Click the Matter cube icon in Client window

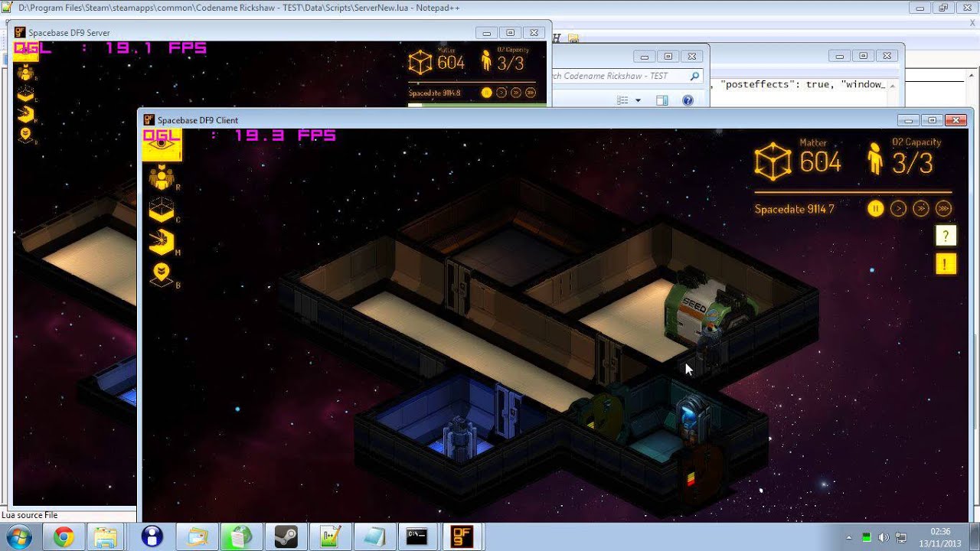773,161
